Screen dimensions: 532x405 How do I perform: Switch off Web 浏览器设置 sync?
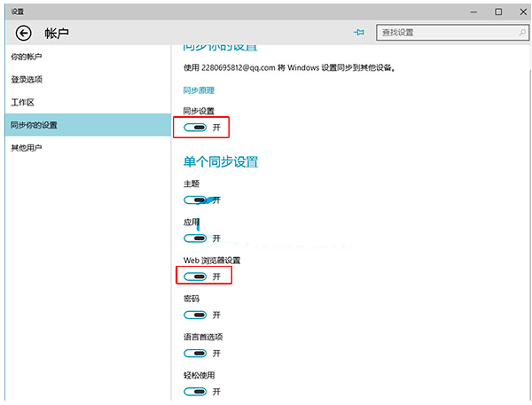pos(195,276)
